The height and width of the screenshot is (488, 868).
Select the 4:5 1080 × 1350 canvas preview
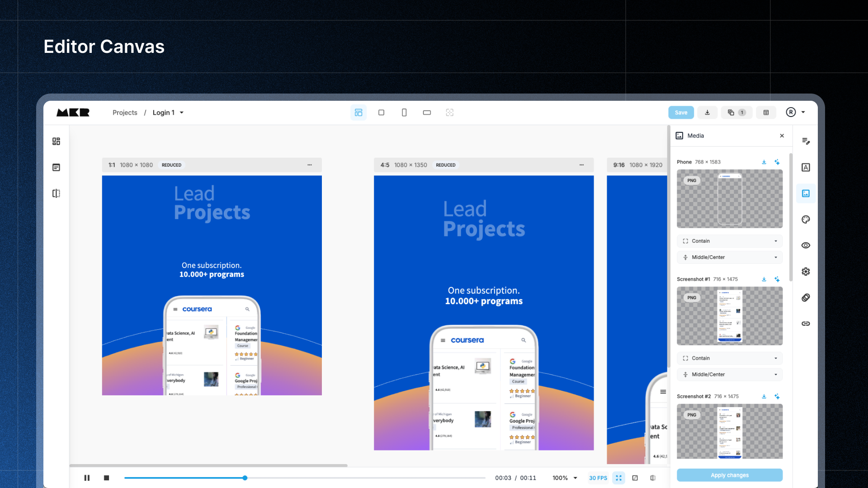(484, 313)
